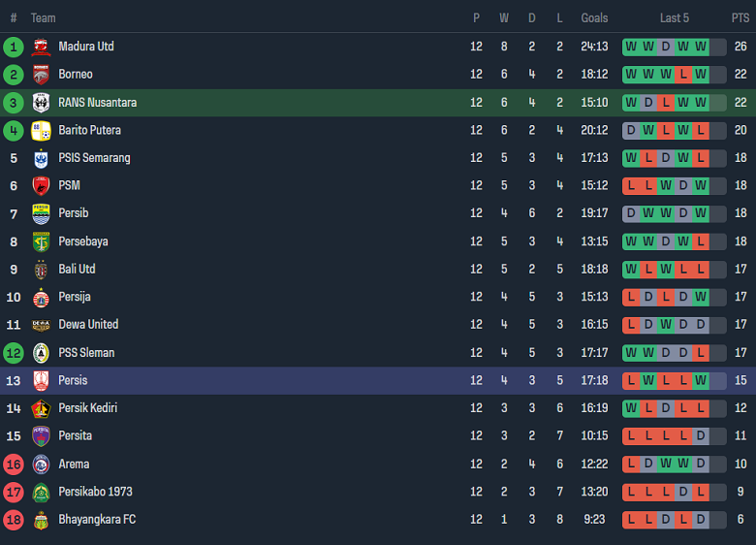
Task: Click the Barito Putera team logo
Action: 41,131
